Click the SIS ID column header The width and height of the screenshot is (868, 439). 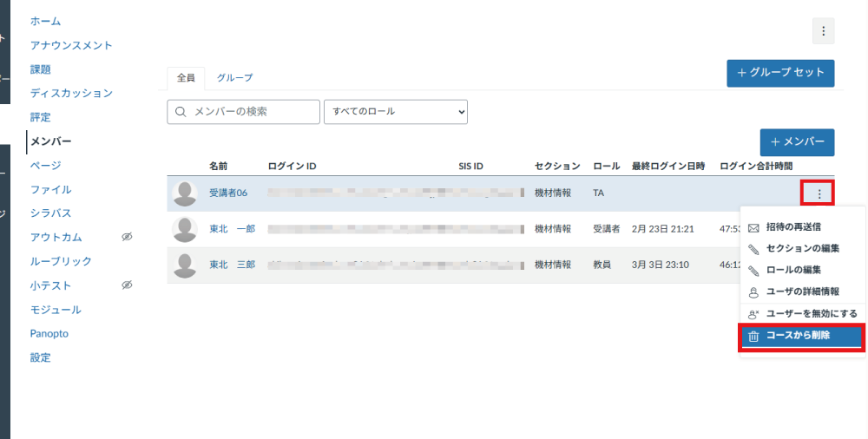point(470,166)
